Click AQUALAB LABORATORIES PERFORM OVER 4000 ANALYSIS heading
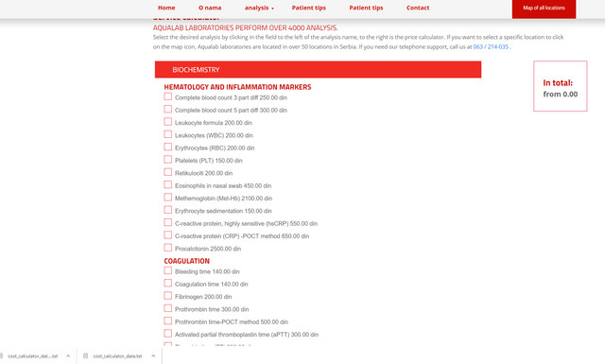This screenshot has height=364, width=605. click(x=245, y=27)
